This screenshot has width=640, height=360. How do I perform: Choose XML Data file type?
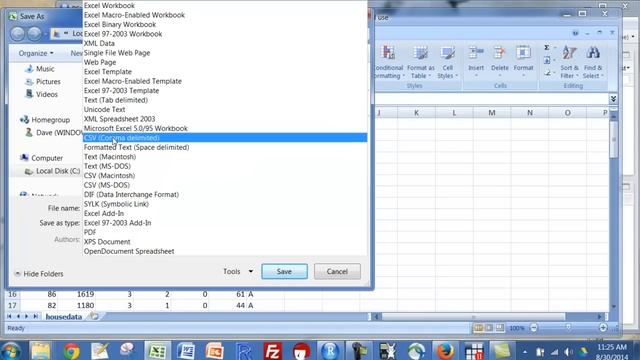[225, 43]
